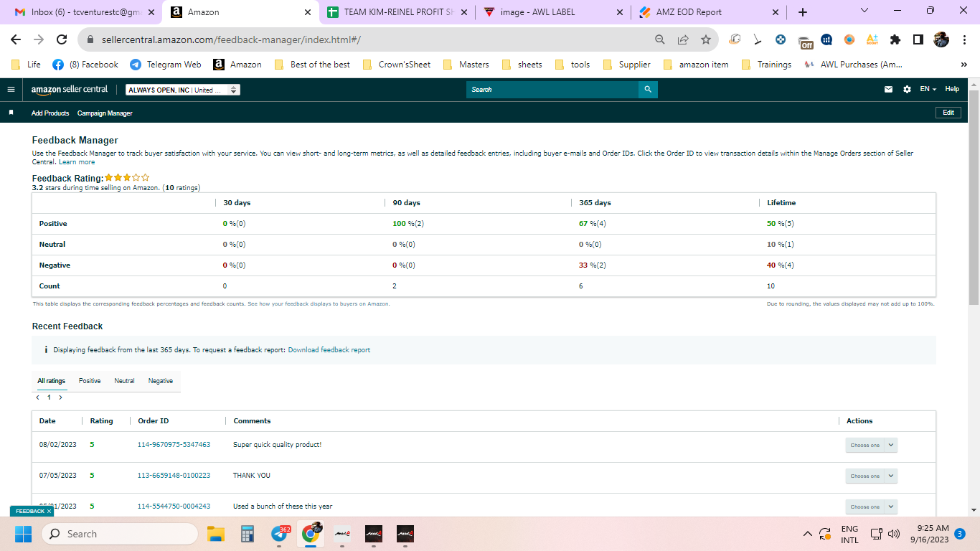Open the EN language dropdown

point(928,90)
